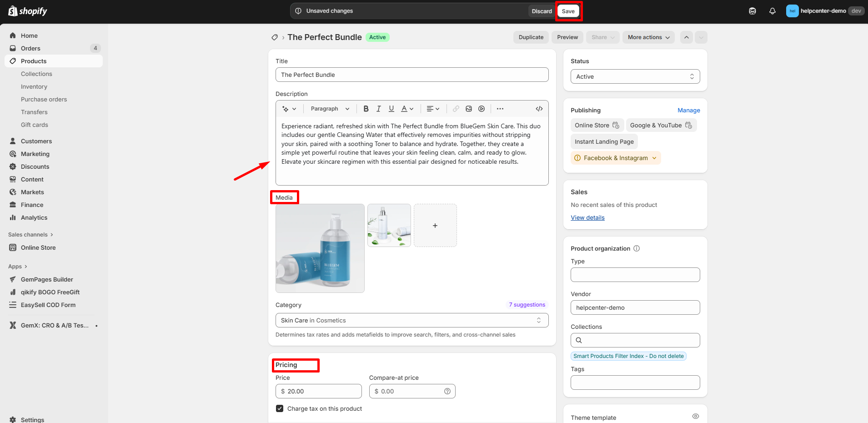Image resolution: width=868 pixels, height=423 pixels.
Task: Click the add media plus tile
Action: click(435, 226)
